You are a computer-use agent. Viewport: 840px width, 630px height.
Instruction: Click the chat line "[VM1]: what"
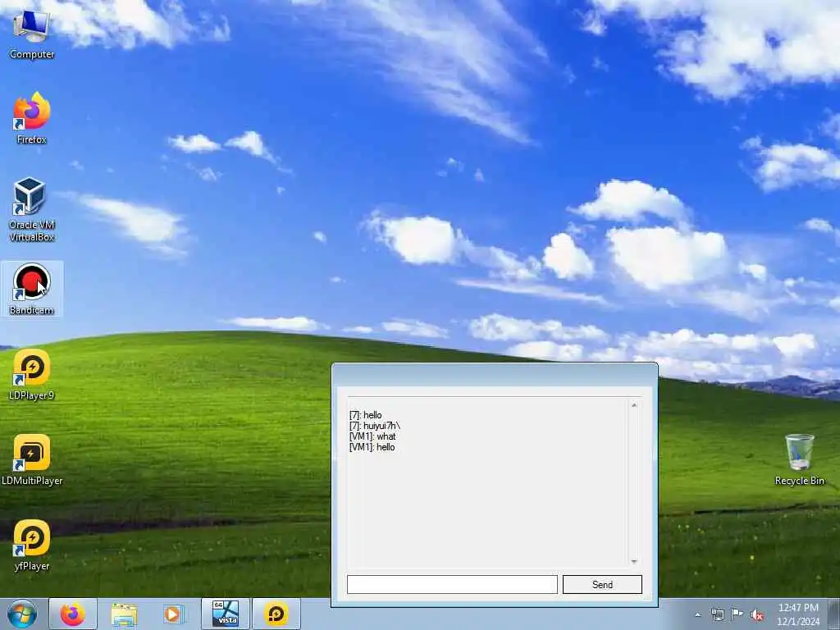tap(372, 436)
